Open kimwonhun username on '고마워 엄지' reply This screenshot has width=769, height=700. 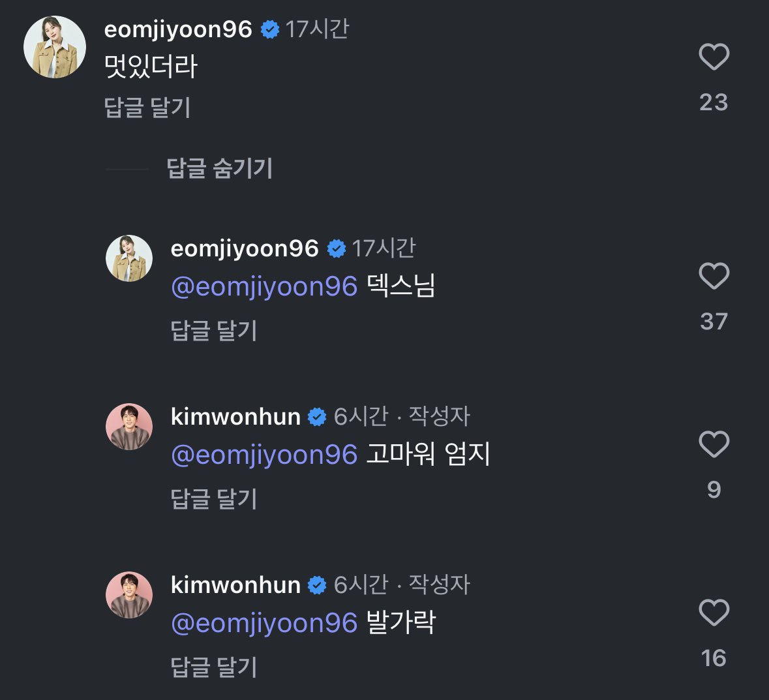[x=235, y=416]
